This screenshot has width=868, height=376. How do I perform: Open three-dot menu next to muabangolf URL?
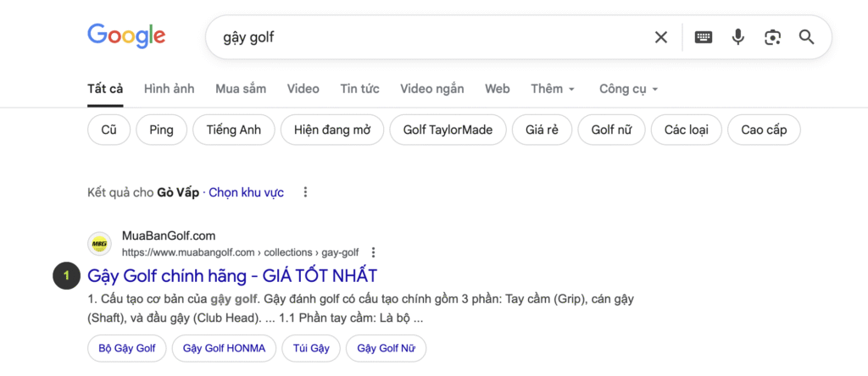(374, 252)
